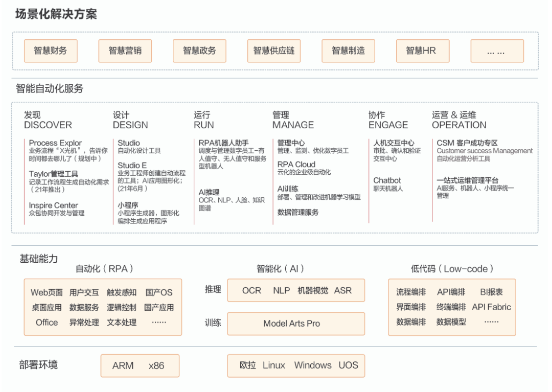Image resolution: width=552 pixels, height=392 pixels.
Task: Select the DISCOVER column heading
Action: [x=48, y=125]
